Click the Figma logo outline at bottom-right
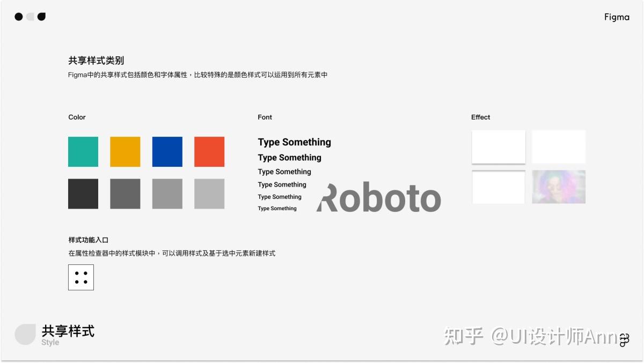 pos(624,339)
